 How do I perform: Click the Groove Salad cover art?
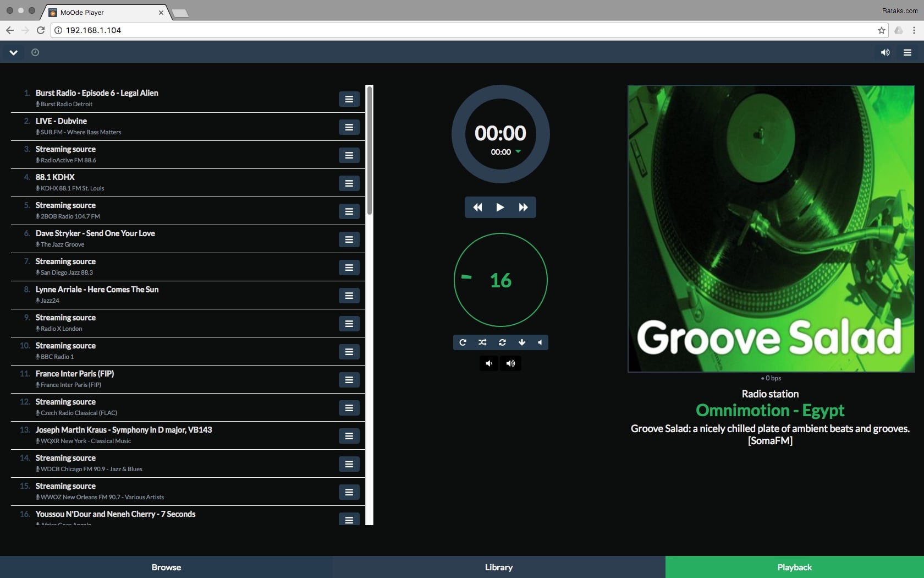[x=771, y=228]
